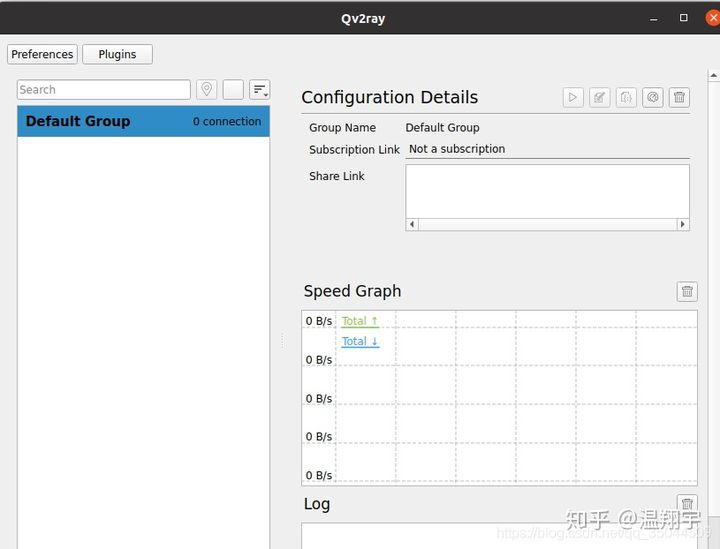This screenshot has height=549, width=720.
Task: Click the 'Default Group' group name value
Action: tap(442, 128)
